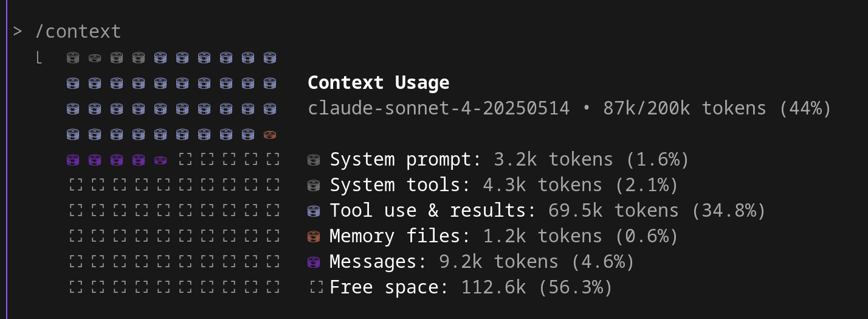Click the claude-sonnet-4-20250514 model name

pos(439,108)
